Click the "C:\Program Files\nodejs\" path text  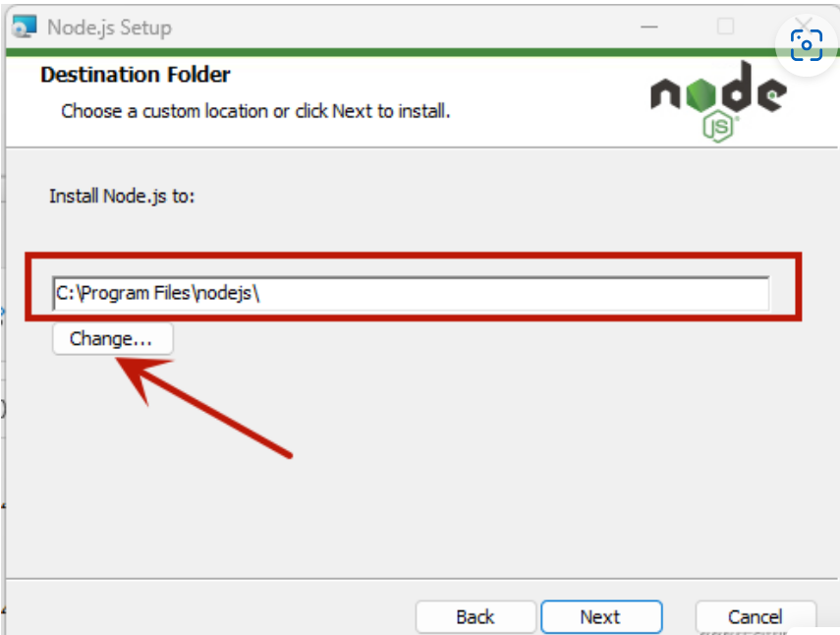(157, 293)
